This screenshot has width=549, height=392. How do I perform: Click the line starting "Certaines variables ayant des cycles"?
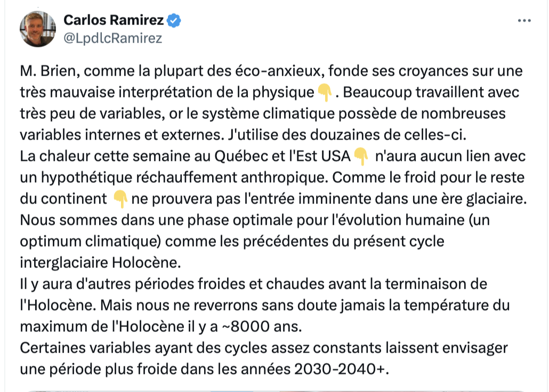pyautogui.click(x=264, y=348)
